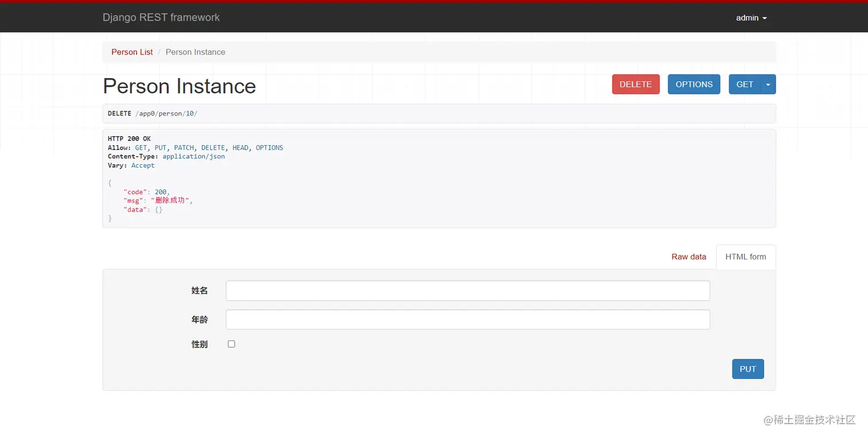
Task: Focus the 姓名 input field
Action: [468, 290]
